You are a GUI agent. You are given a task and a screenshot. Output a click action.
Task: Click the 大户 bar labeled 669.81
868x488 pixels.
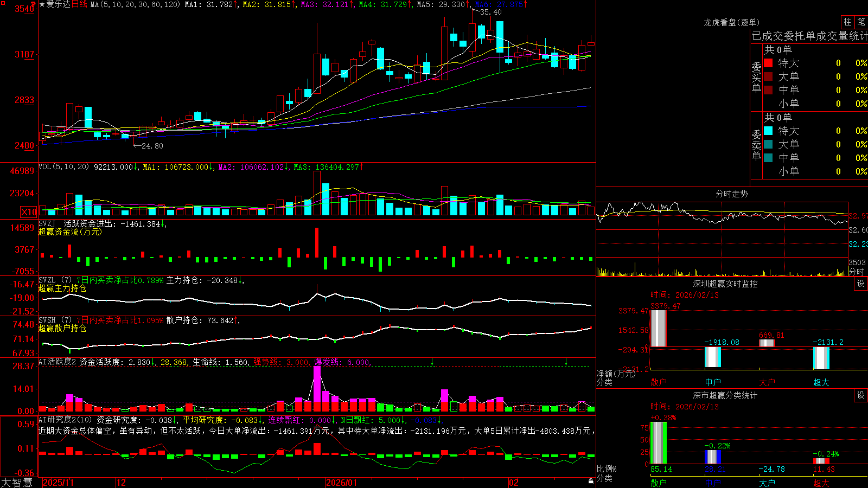767,343
